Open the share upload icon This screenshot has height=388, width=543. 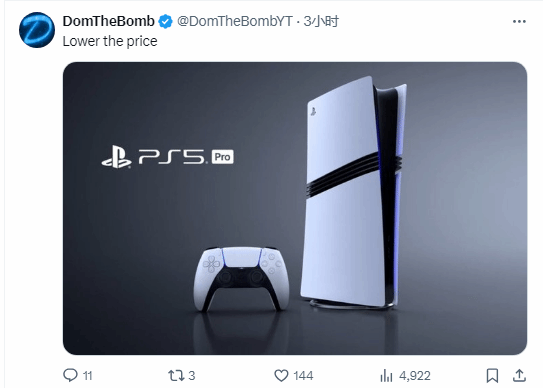519,375
